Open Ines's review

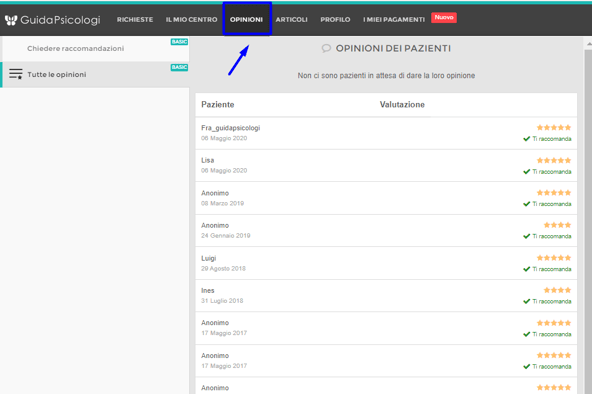[386, 296]
